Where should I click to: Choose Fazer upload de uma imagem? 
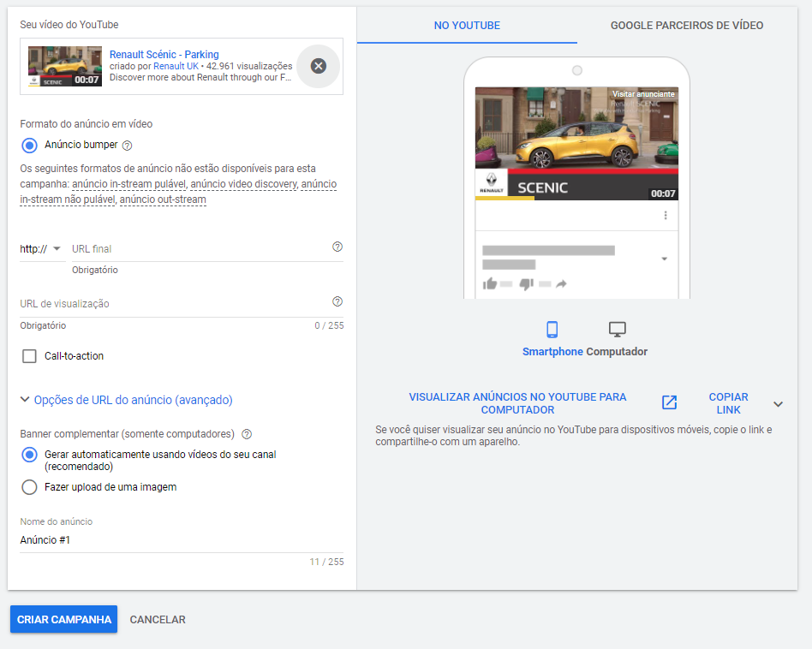pyautogui.click(x=29, y=487)
